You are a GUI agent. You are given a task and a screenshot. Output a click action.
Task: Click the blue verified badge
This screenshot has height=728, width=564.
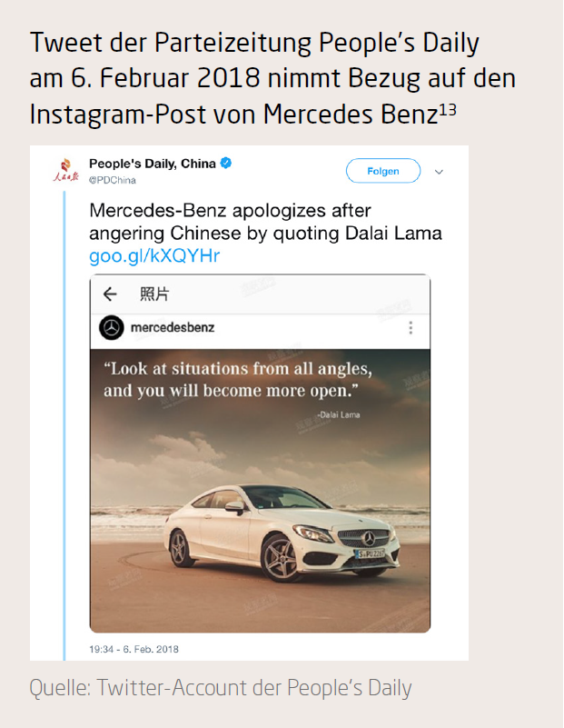pos(226,164)
